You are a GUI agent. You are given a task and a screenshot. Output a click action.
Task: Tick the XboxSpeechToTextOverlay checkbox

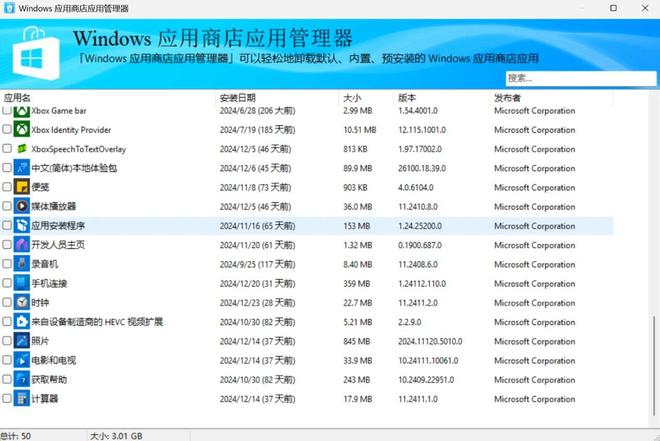click(7, 149)
